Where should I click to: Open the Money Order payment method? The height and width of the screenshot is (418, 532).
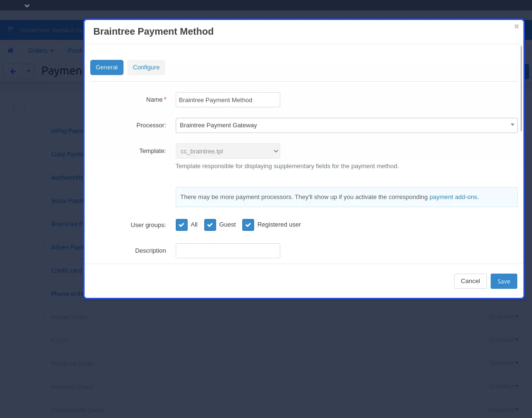[70, 317]
